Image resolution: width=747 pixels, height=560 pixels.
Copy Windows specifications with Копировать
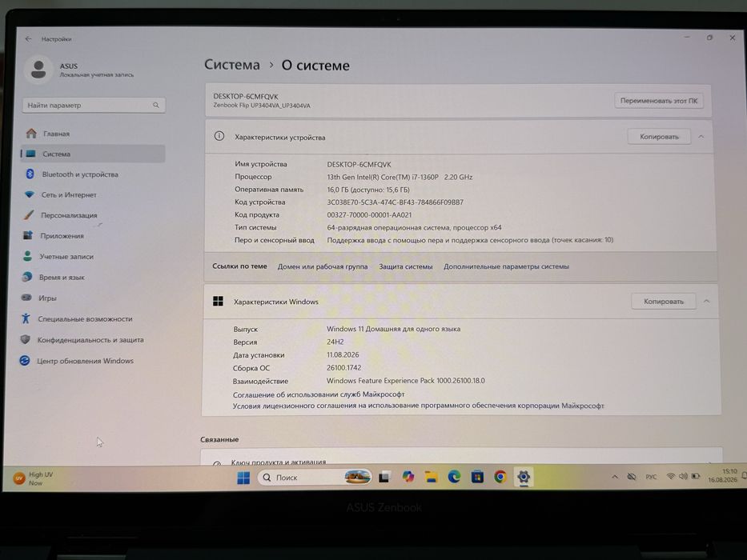pos(663,302)
